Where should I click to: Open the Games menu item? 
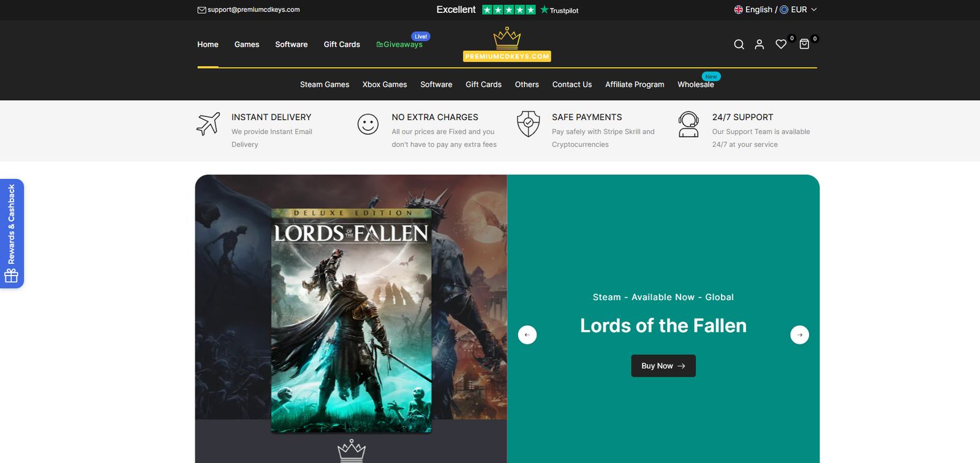[x=247, y=45]
